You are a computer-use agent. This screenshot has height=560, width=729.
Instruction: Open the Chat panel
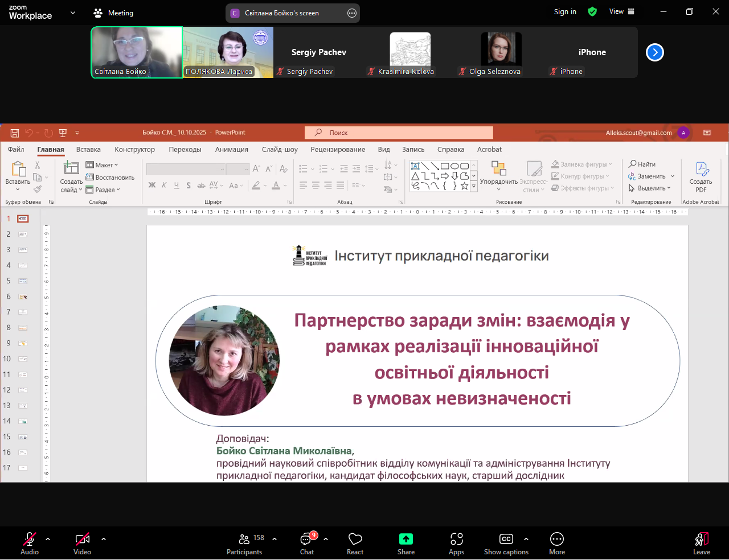pyautogui.click(x=308, y=543)
